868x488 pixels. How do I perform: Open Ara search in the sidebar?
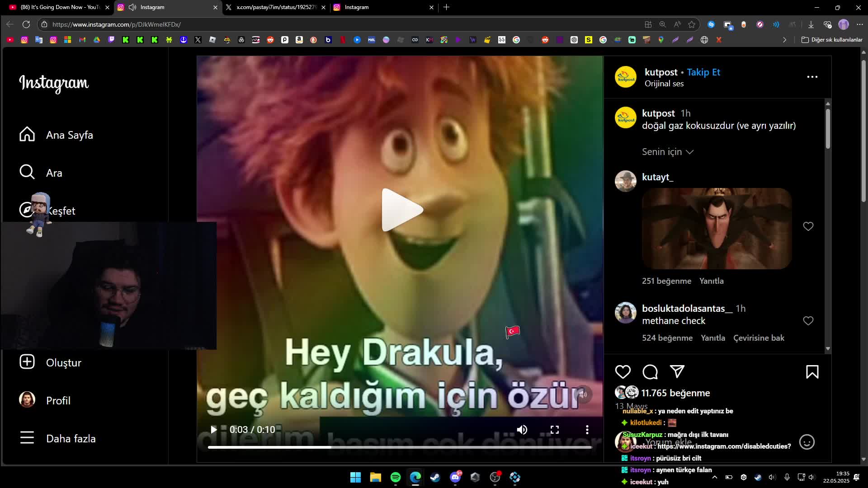pos(41,173)
